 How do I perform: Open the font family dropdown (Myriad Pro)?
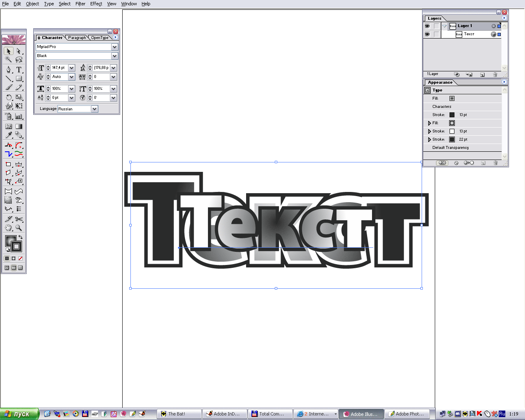click(114, 47)
